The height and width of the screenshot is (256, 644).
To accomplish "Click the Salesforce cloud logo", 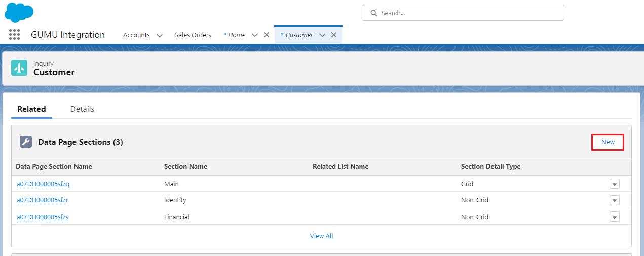I will pos(19,12).
